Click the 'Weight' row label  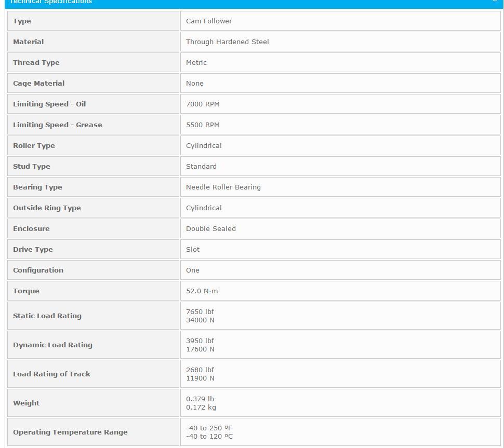click(26, 403)
